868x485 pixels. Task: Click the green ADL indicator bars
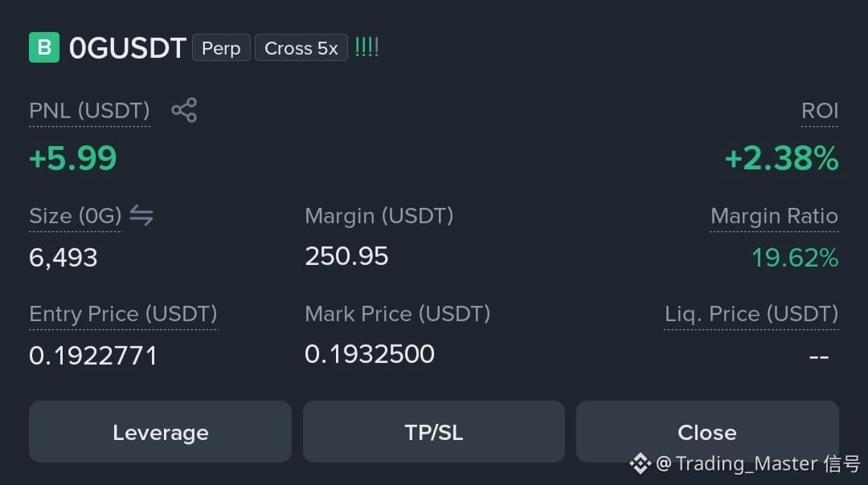coord(366,47)
